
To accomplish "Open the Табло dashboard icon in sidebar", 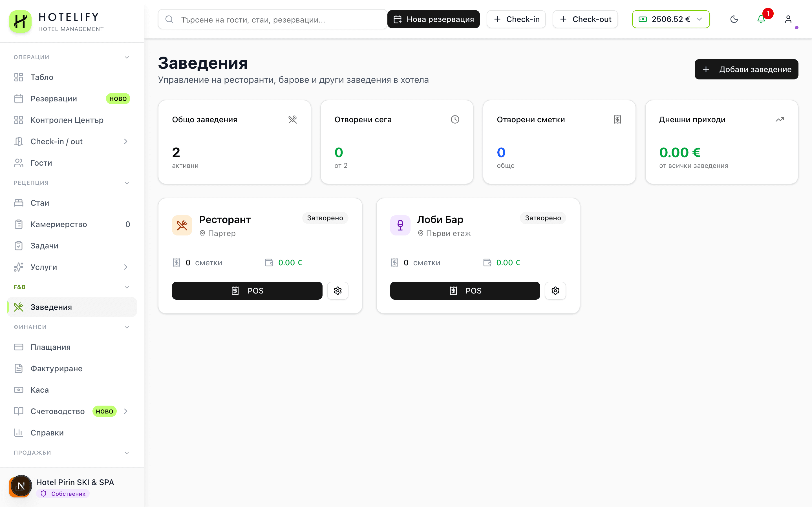I will (19, 77).
